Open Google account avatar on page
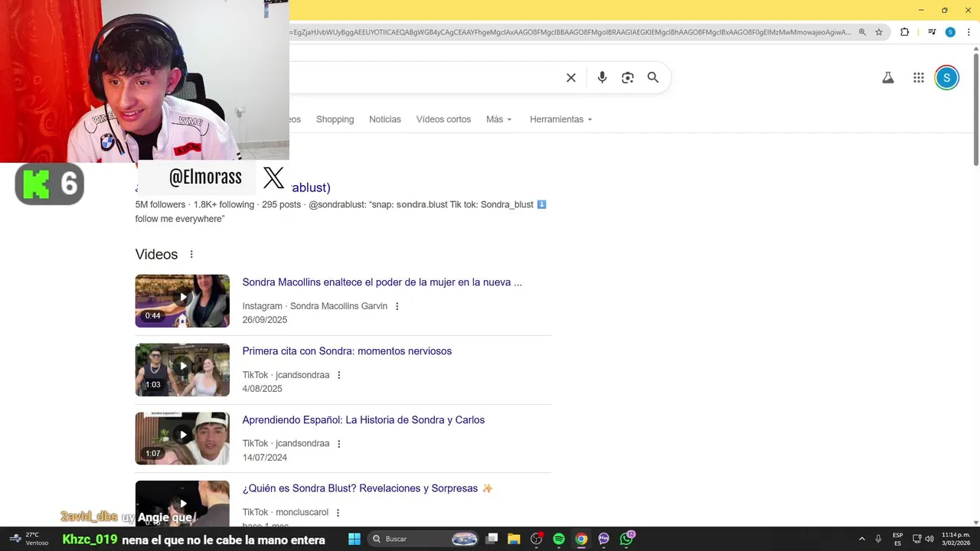This screenshot has width=980, height=551. 947,77
